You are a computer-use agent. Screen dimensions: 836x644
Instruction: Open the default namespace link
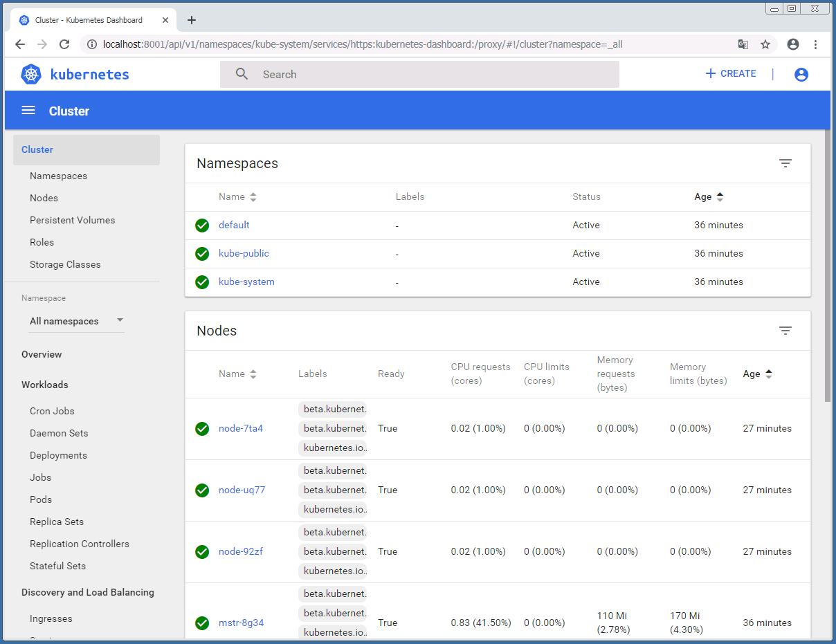234,226
